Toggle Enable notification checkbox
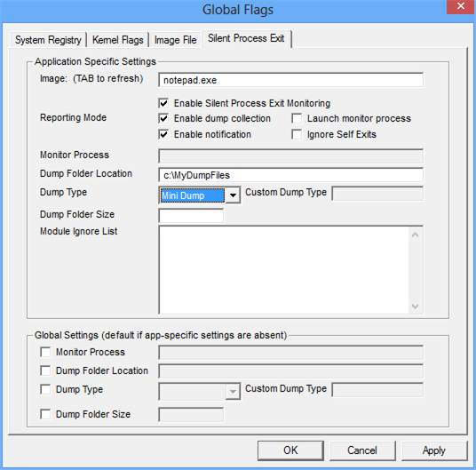476x470 pixels. 163,134
